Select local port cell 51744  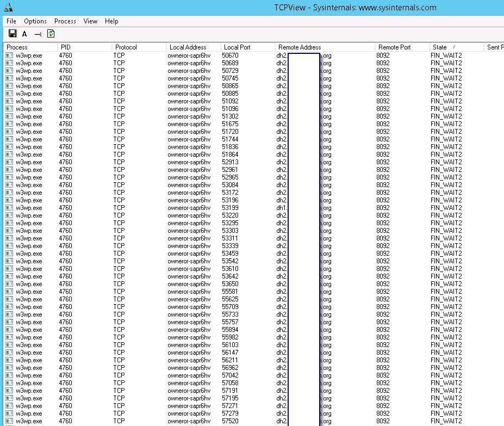point(230,139)
